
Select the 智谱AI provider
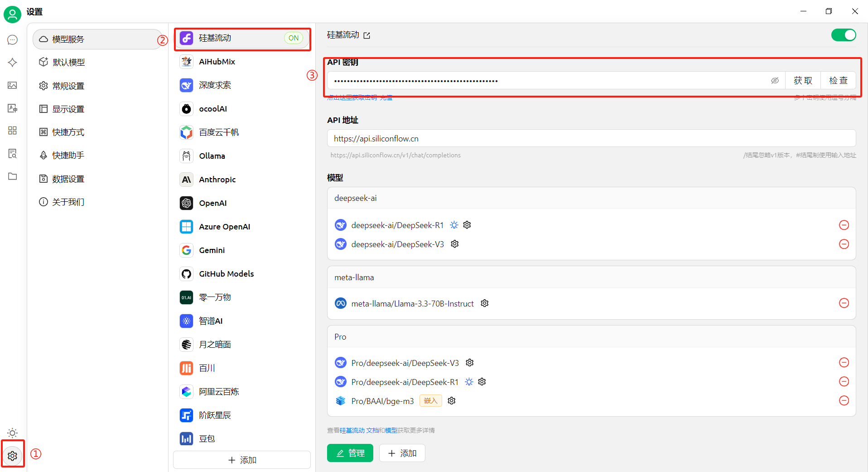tap(242, 321)
